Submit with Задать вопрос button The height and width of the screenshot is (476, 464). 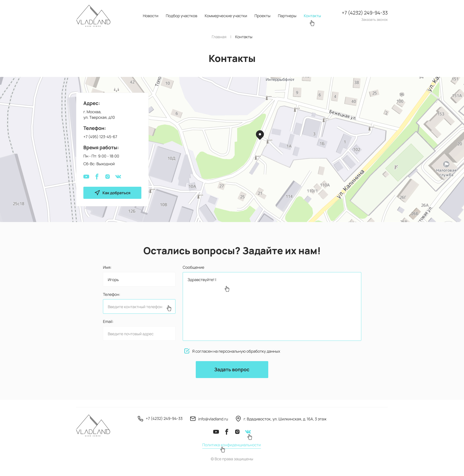point(232,370)
